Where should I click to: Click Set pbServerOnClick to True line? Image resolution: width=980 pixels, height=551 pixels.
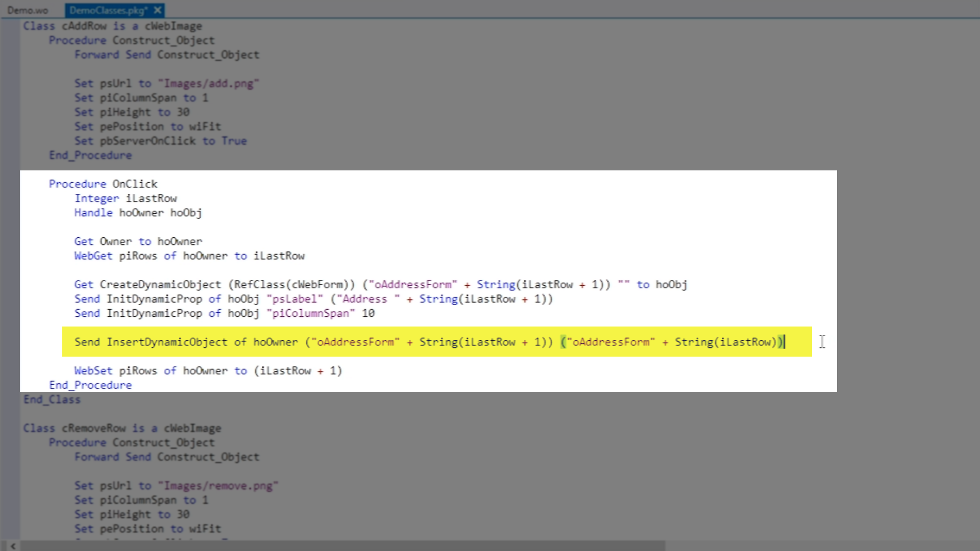160,141
